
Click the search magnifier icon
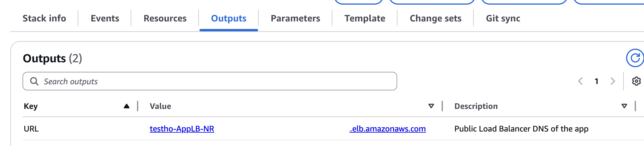coord(34,81)
